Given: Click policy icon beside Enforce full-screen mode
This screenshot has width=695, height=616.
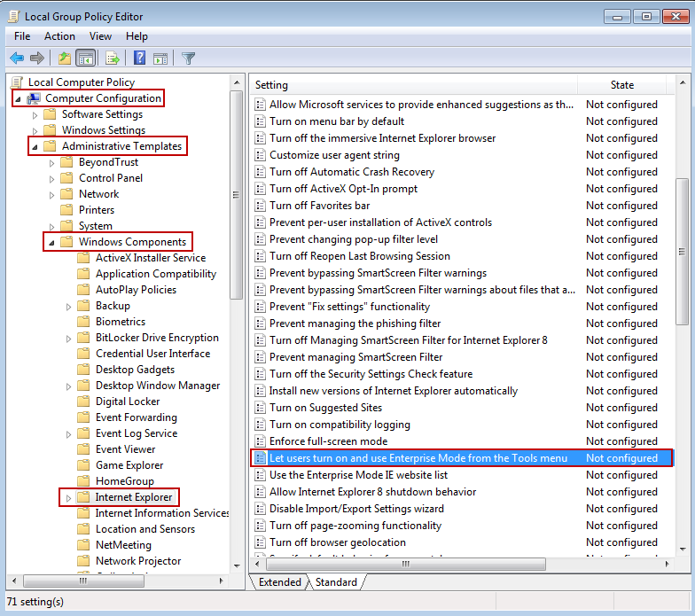Looking at the screenshot, I should (261, 441).
